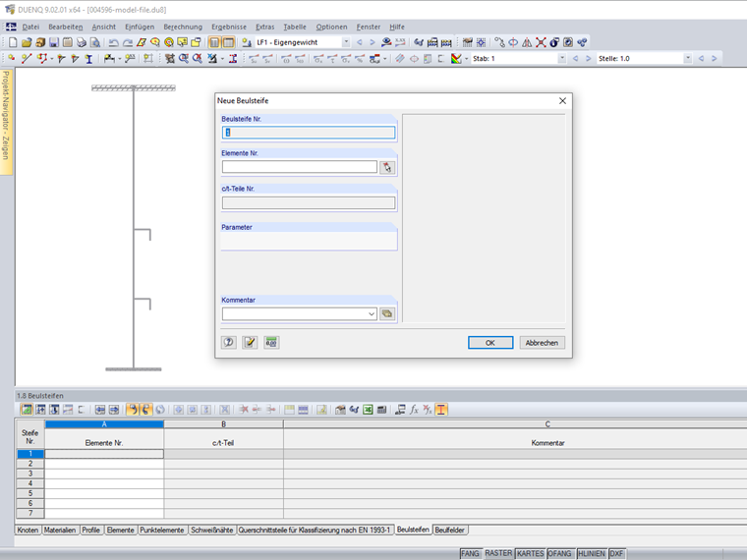
Task: Click the Elemente Nr. input field
Action: tap(300, 167)
